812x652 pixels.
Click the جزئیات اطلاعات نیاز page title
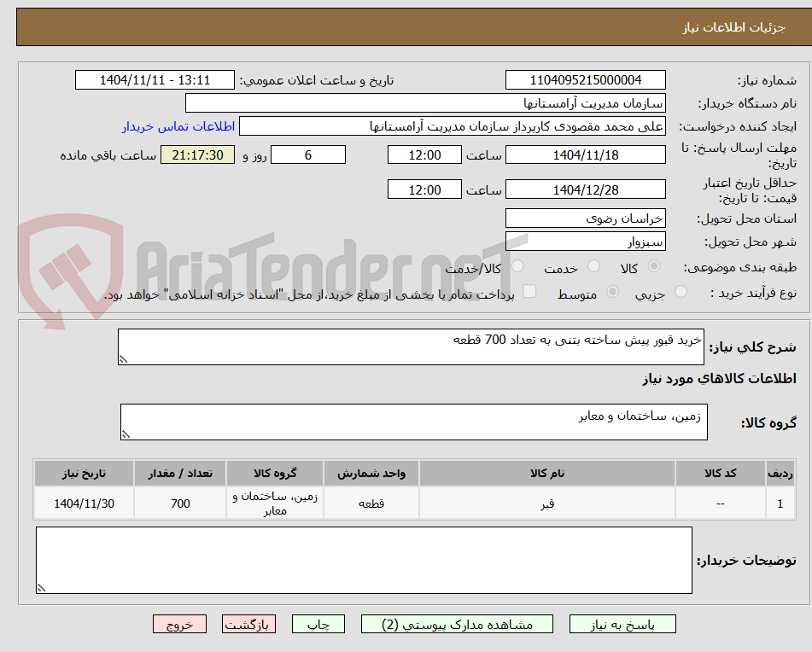click(x=733, y=27)
